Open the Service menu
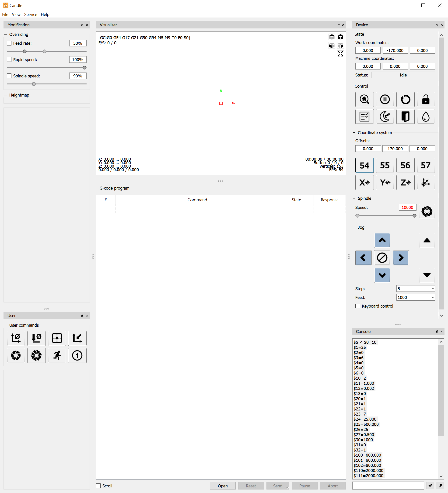 click(x=31, y=14)
